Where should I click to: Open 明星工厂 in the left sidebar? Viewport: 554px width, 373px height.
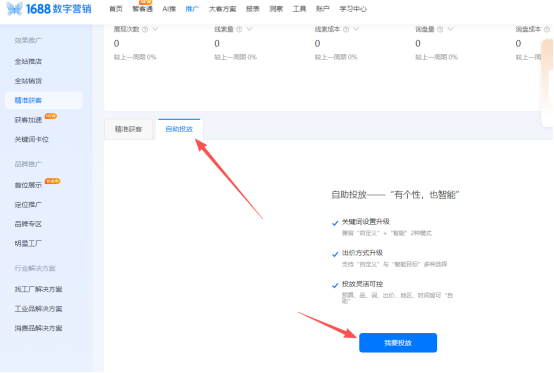28,243
